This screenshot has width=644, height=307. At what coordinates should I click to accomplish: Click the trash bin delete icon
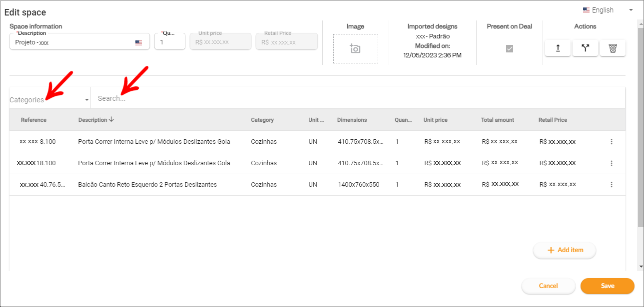tap(613, 48)
